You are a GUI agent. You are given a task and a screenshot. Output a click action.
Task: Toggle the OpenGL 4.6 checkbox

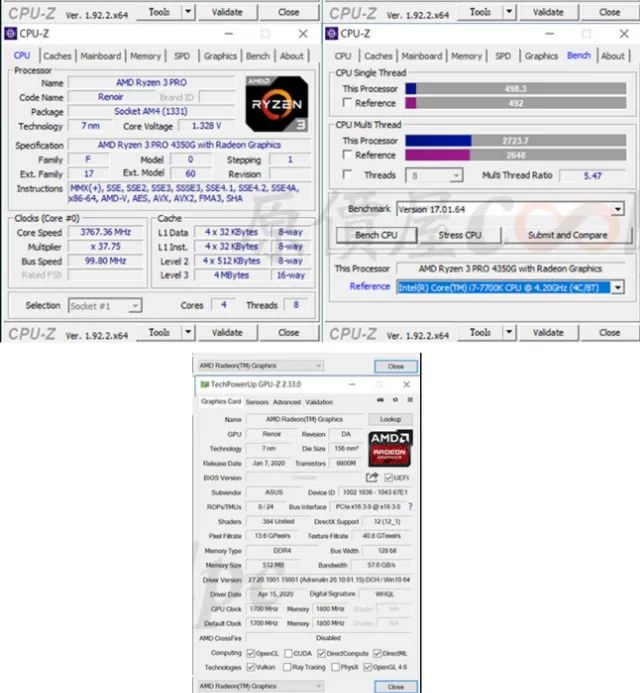[367, 667]
